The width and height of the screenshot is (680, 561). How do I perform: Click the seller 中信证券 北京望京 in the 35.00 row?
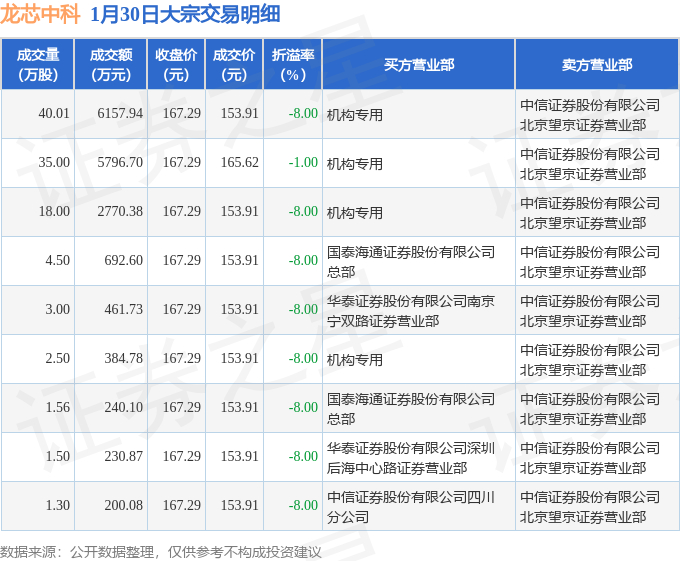click(x=590, y=164)
